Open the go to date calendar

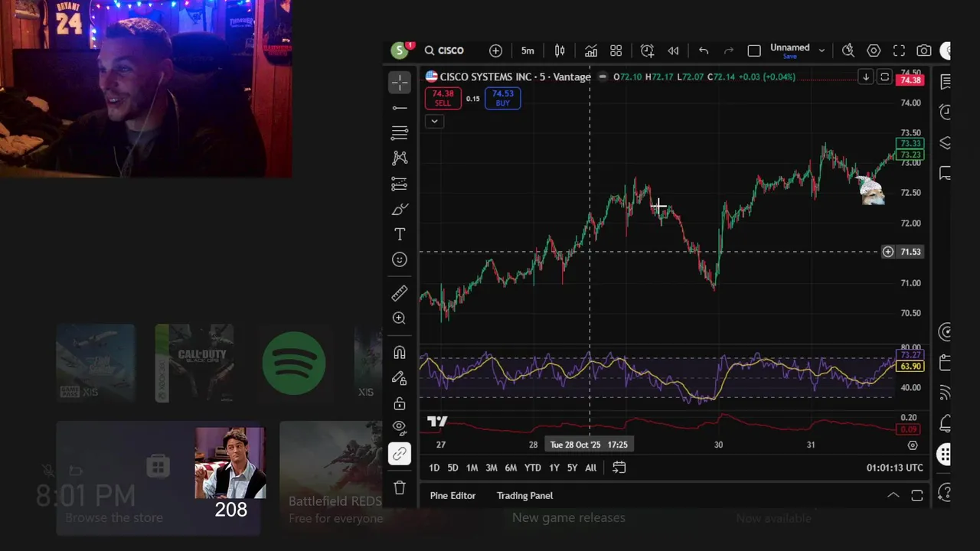pos(619,468)
